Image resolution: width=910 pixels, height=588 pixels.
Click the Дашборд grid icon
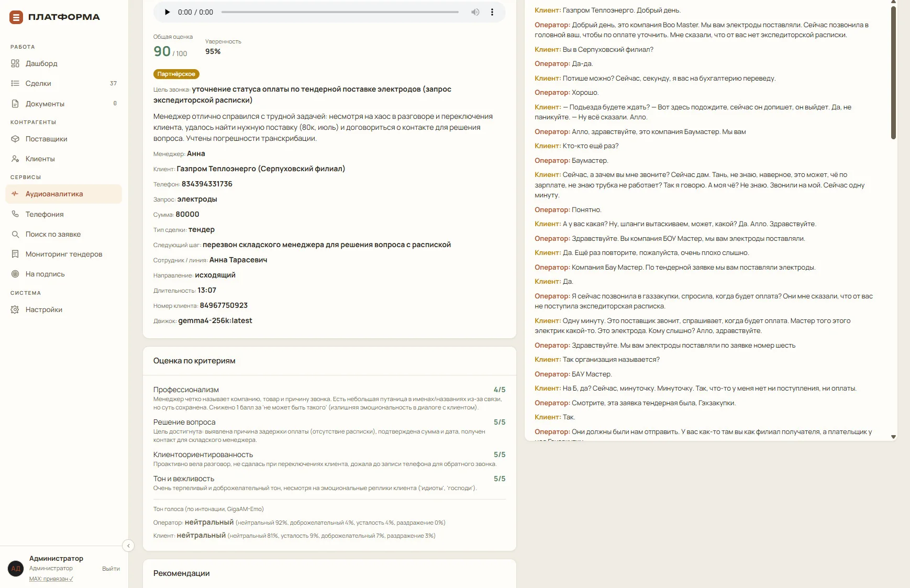pos(15,63)
